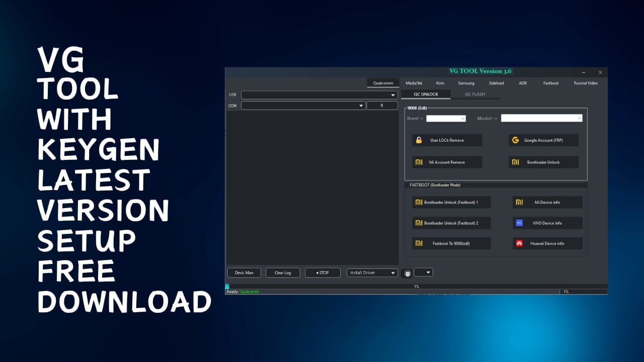Click the ViVO Device info icon
Screen dimensions: 644x362
click(x=518, y=223)
